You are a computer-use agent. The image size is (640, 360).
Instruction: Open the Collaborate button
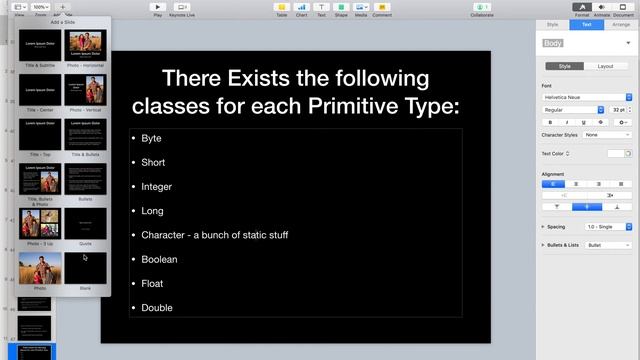click(x=482, y=7)
